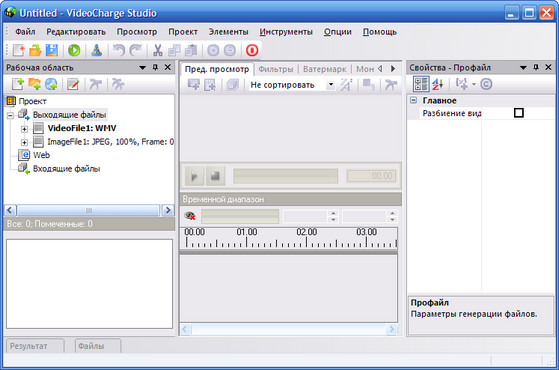The image size is (559, 370).
Task: Switch properties to categorized view icon
Action: (x=421, y=84)
